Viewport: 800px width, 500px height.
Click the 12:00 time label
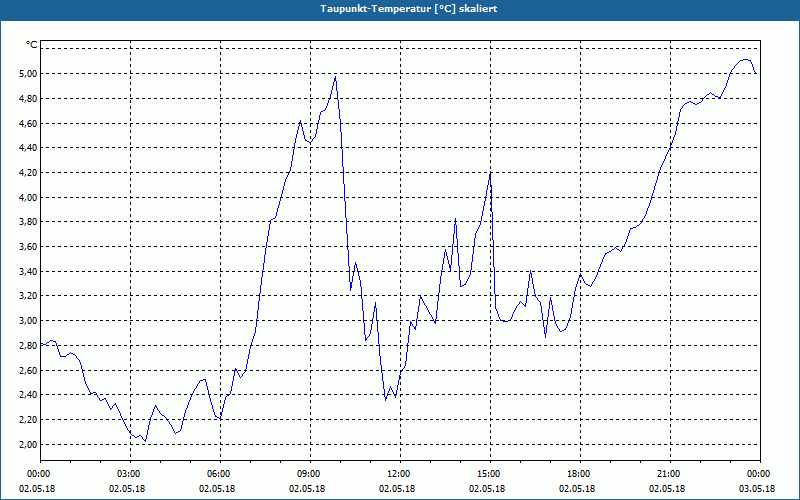click(x=398, y=474)
